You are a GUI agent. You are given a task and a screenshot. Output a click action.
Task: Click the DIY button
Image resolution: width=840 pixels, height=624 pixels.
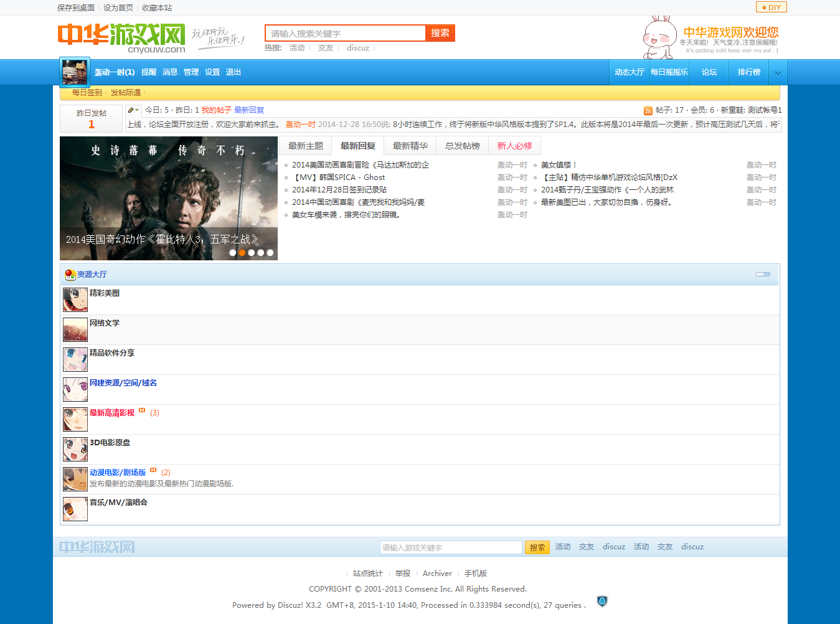771,7
